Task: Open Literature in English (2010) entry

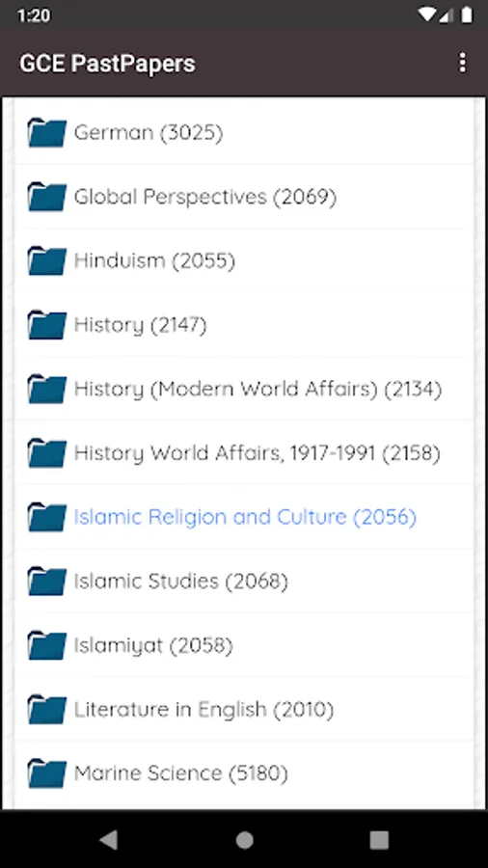Action: pos(244,709)
